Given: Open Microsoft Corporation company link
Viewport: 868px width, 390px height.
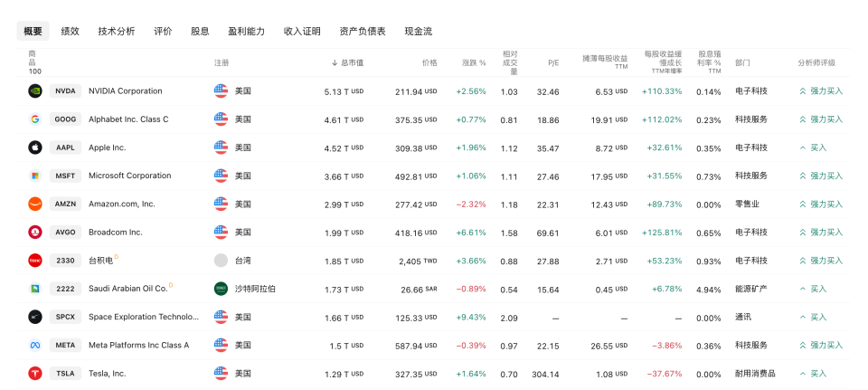Looking at the screenshot, I should pyautogui.click(x=130, y=176).
